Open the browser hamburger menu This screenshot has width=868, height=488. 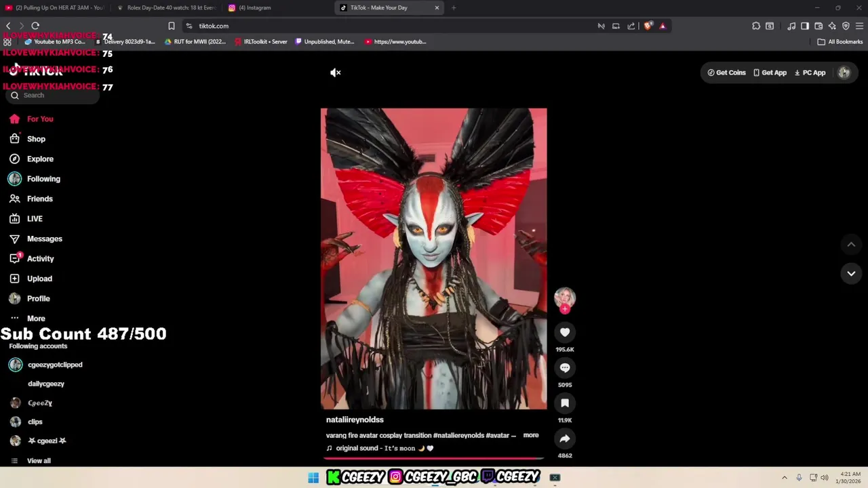tap(859, 26)
